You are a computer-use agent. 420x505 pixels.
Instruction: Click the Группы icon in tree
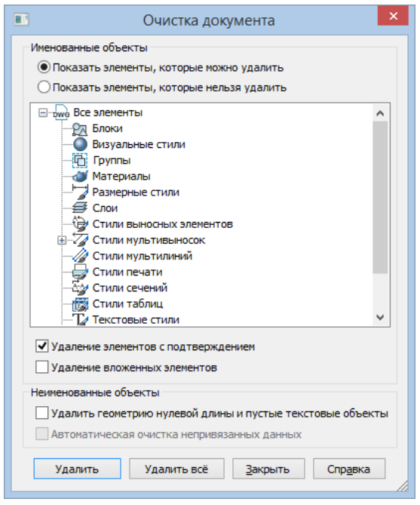click(x=80, y=160)
